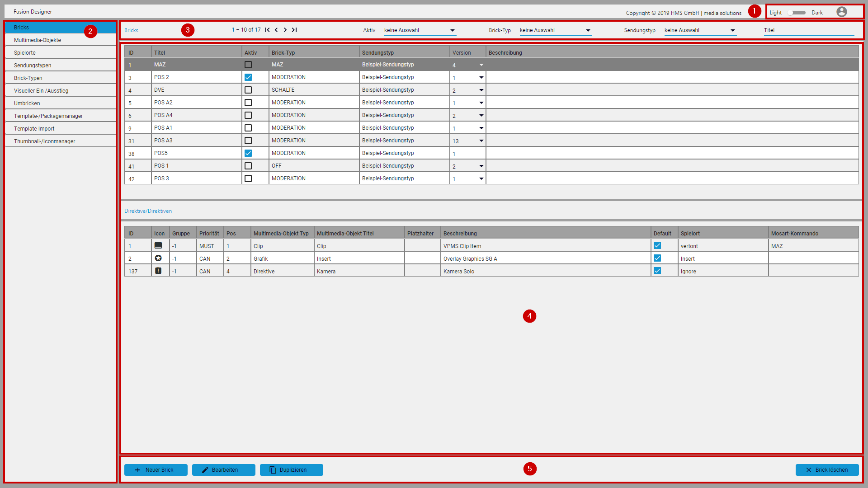Image resolution: width=868 pixels, height=488 pixels.
Task: Toggle the Light/Dark theme switch
Action: pos(797,13)
